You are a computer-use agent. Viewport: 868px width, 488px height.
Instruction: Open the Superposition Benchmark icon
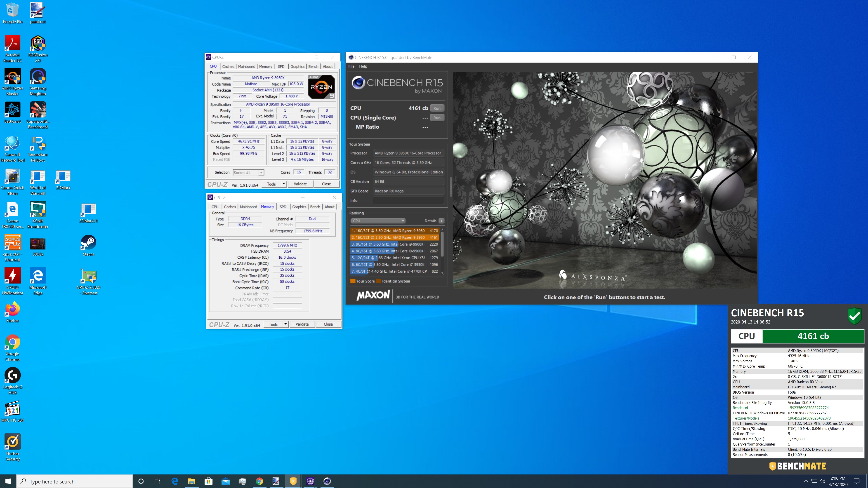[x=38, y=115]
